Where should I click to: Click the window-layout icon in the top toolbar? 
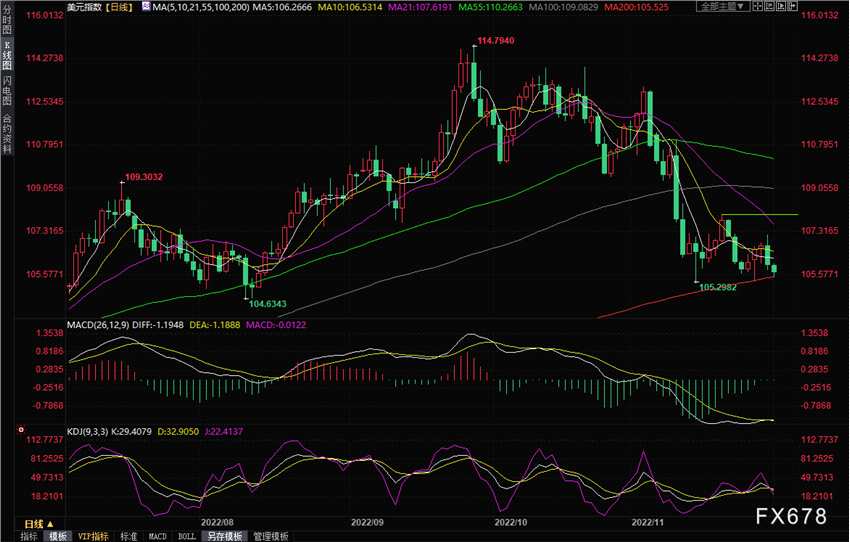(x=769, y=7)
